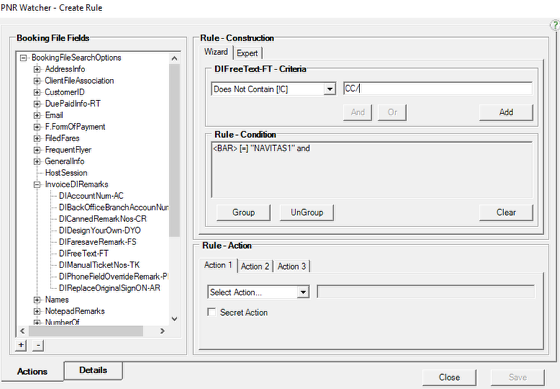Click horizontal scroll right arrow in tree
Screen dimensions: 560x389
tap(162, 331)
